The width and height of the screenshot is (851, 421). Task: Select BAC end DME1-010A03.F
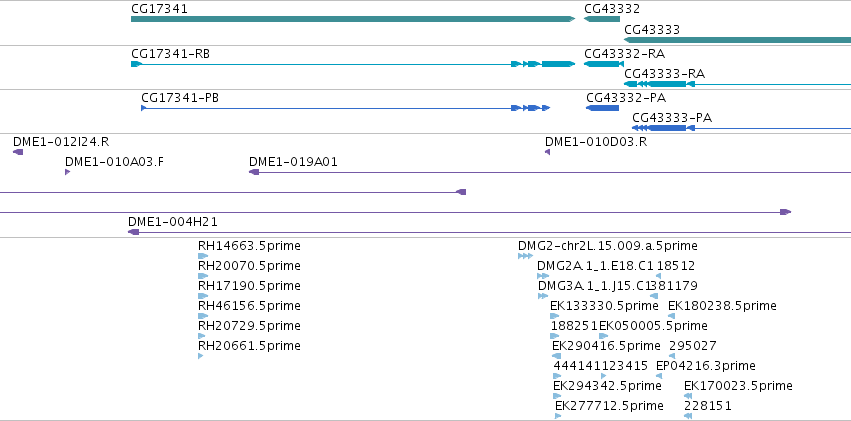pos(67,172)
